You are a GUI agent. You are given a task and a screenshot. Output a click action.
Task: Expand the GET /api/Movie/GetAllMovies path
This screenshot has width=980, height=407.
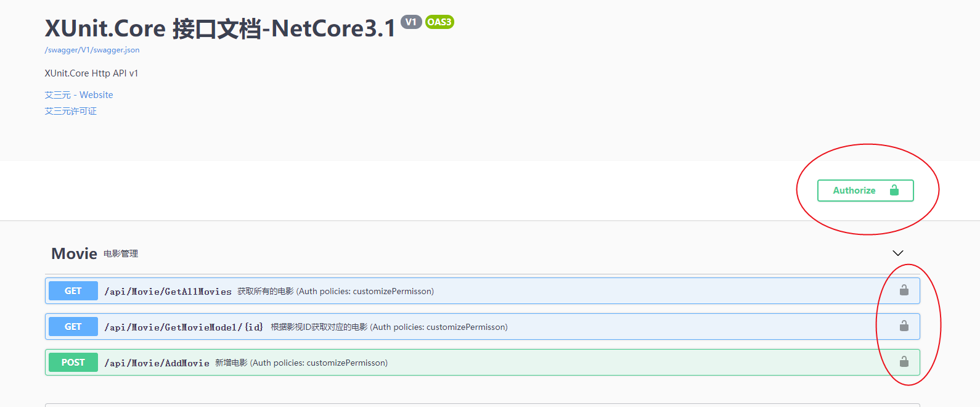tap(168, 291)
